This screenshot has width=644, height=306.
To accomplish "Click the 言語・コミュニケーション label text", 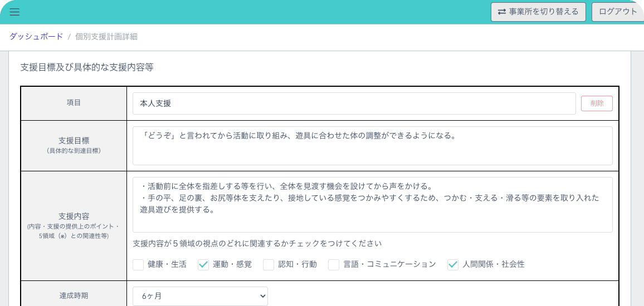I will click(x=390, y=265).
